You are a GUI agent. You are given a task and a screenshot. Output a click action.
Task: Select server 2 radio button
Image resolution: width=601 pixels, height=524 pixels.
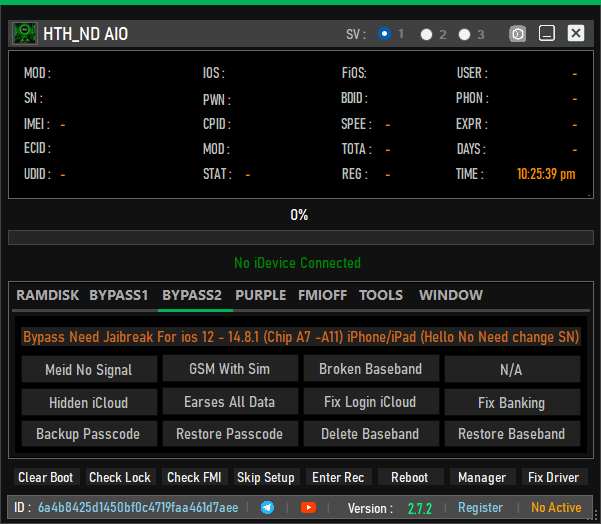tap(427, 34)
